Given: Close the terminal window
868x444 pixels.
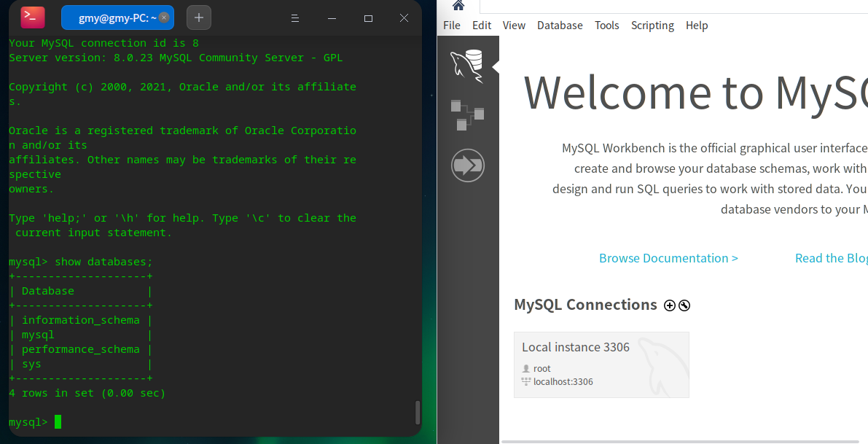Looking at the screenshot, I should tap(404, 18).
